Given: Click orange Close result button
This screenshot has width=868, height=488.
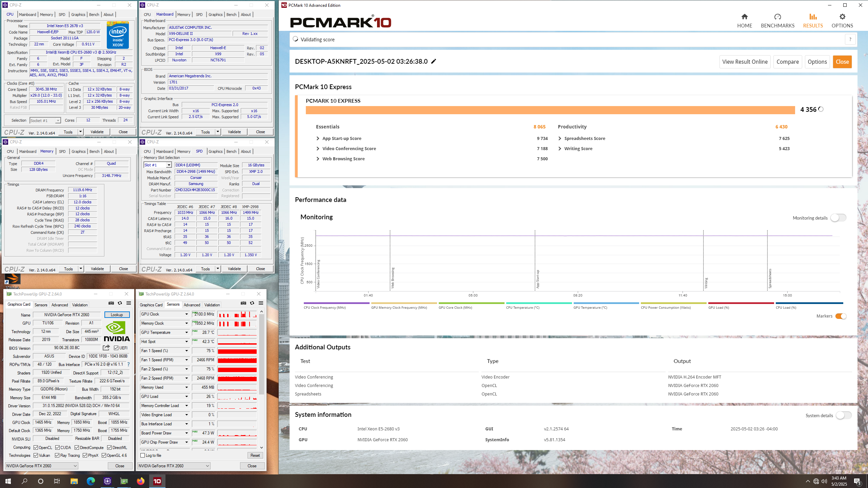Looking at the screenshot, I should [x=842, y=62].
